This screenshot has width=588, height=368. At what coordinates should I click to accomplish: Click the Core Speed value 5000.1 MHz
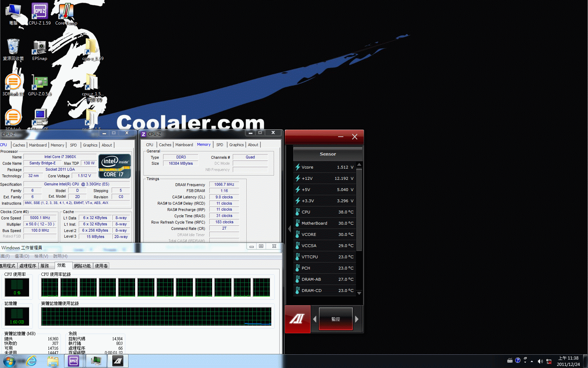click(40, 218)
